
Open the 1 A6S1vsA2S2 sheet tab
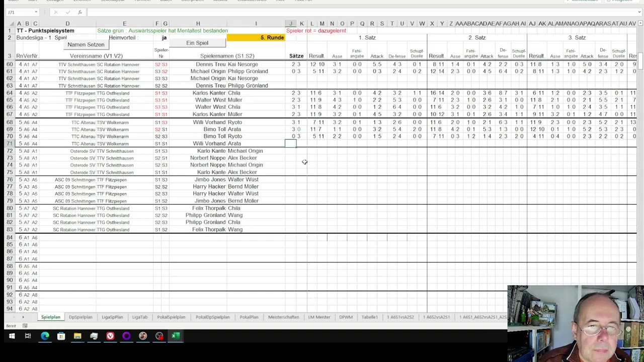pyautogui.click(x=400, y=317)
